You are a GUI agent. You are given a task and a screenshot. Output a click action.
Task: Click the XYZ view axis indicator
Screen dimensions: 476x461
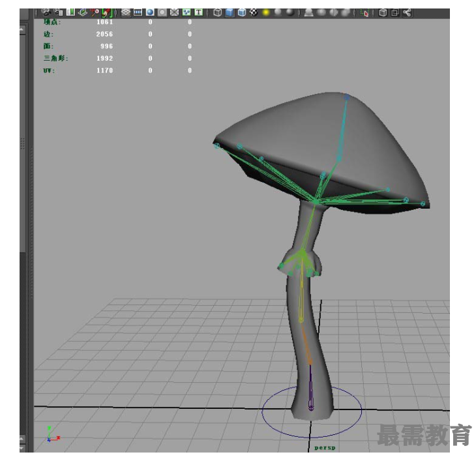coord(53,434)
